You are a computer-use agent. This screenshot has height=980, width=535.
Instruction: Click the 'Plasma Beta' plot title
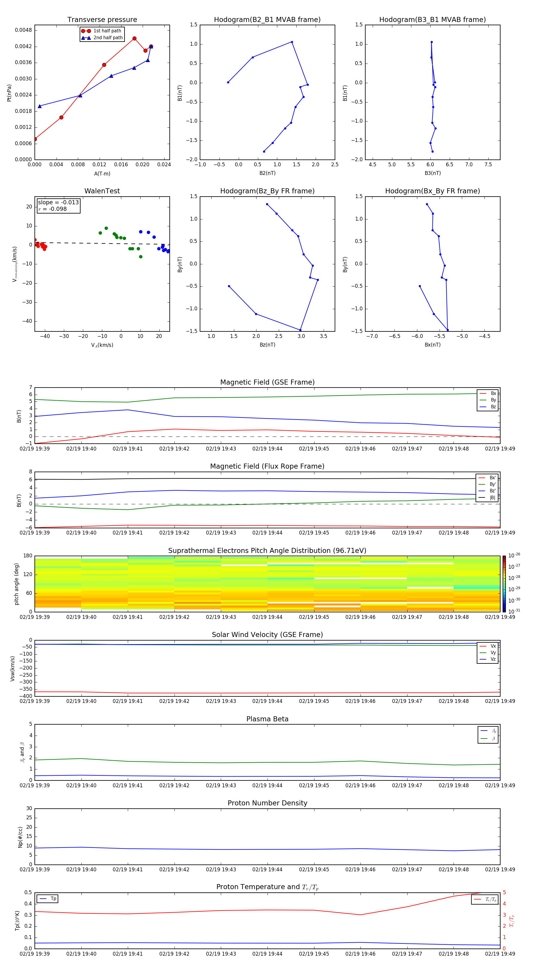(267, 719)
